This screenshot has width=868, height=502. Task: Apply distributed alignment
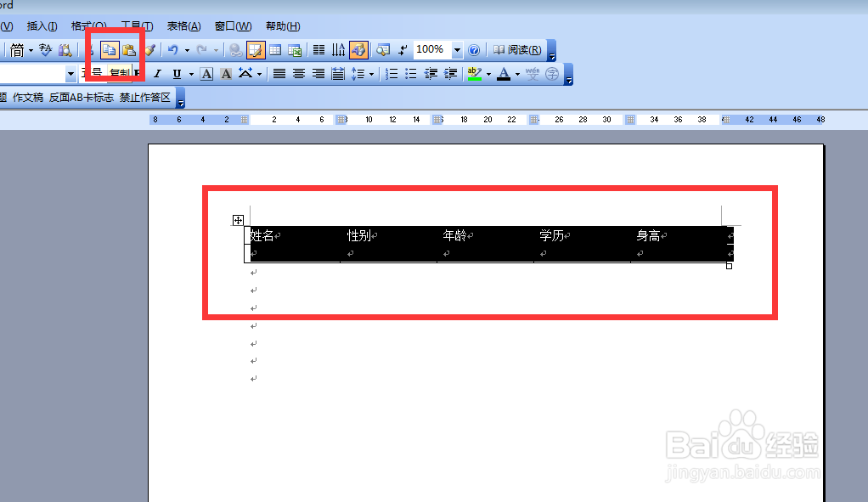click(338, 74)
